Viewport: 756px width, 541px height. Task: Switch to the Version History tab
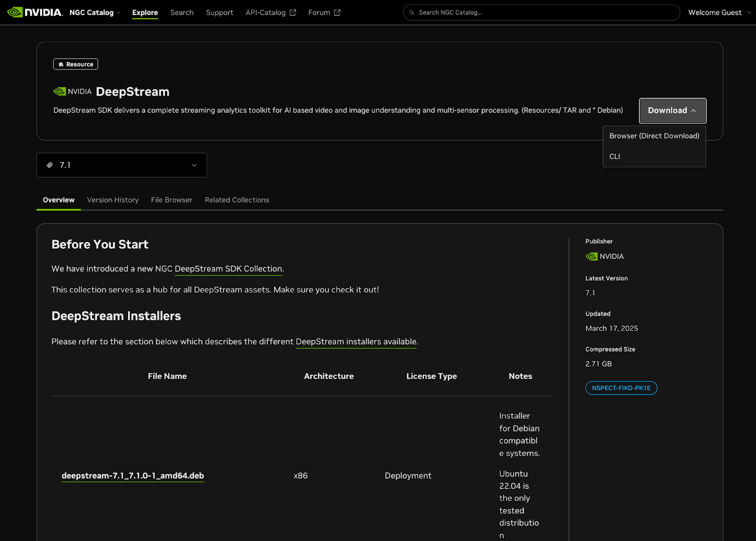113,200
